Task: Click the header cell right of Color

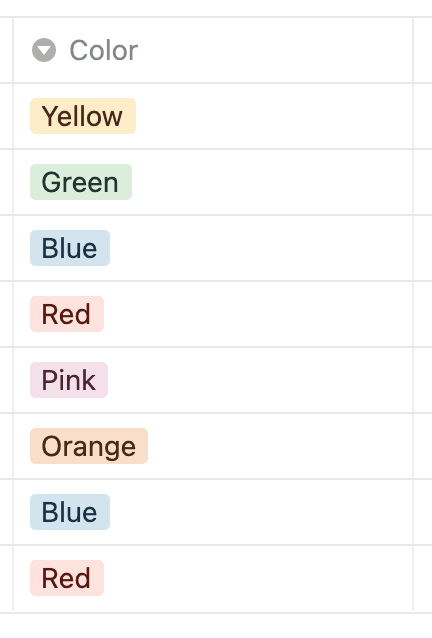Action: tap(423, 50)
